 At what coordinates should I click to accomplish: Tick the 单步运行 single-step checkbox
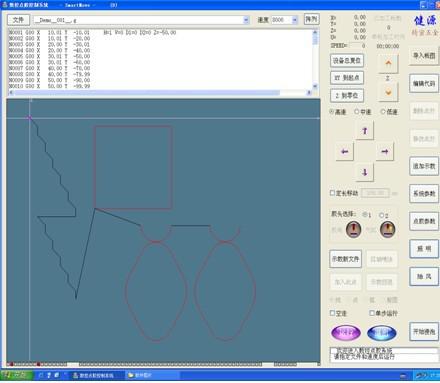tap(372, 313)
